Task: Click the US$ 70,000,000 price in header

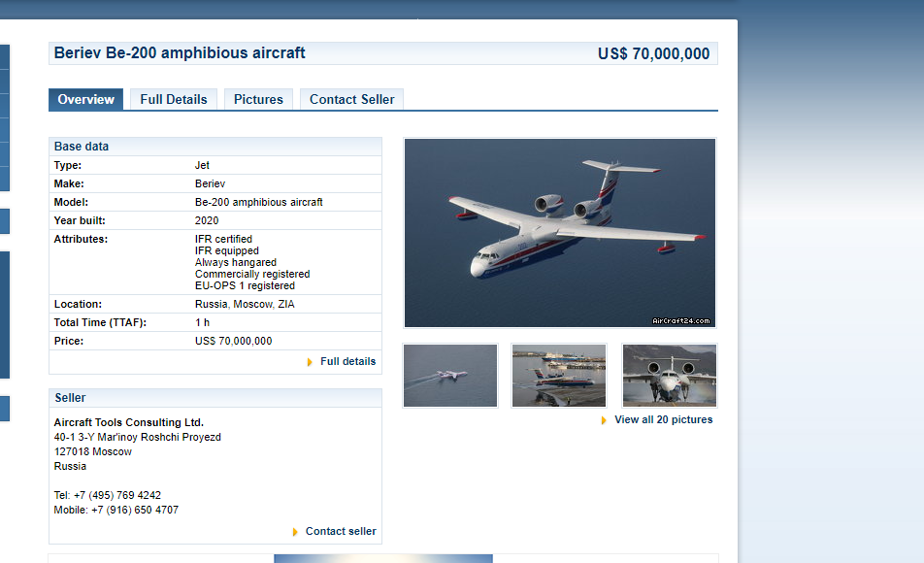Action: tap(653, 53)
